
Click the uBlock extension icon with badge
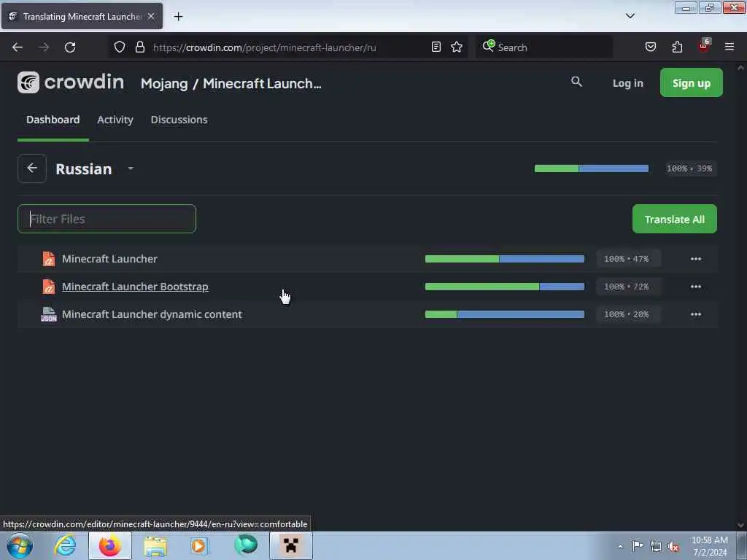[704, 46]
